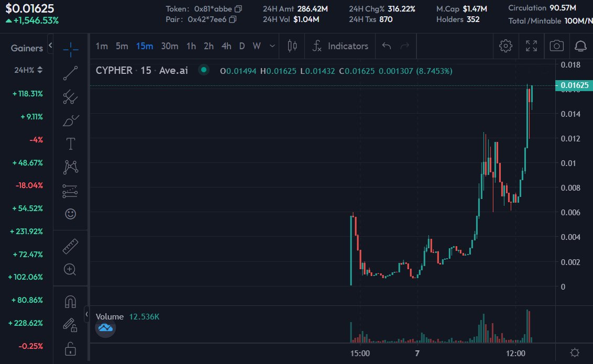Toggle stay in drawing mode
593x364 pixels.
(70, 325)
